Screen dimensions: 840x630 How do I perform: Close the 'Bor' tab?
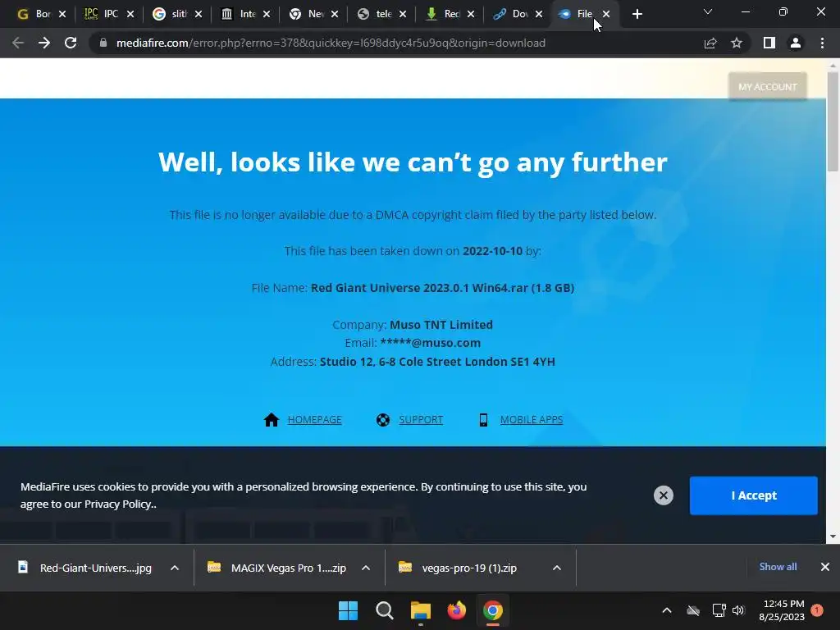click(62, 15)
